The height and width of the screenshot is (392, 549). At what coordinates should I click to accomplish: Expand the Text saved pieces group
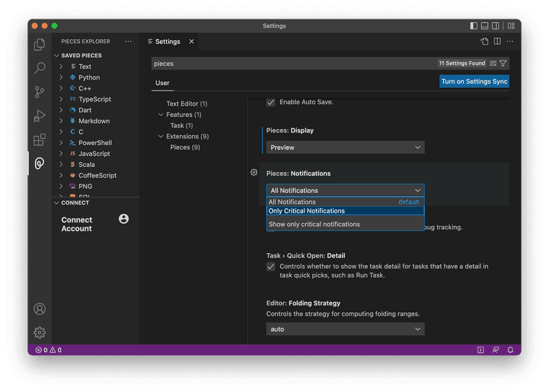pyautogui.click(x=61, y=67)
